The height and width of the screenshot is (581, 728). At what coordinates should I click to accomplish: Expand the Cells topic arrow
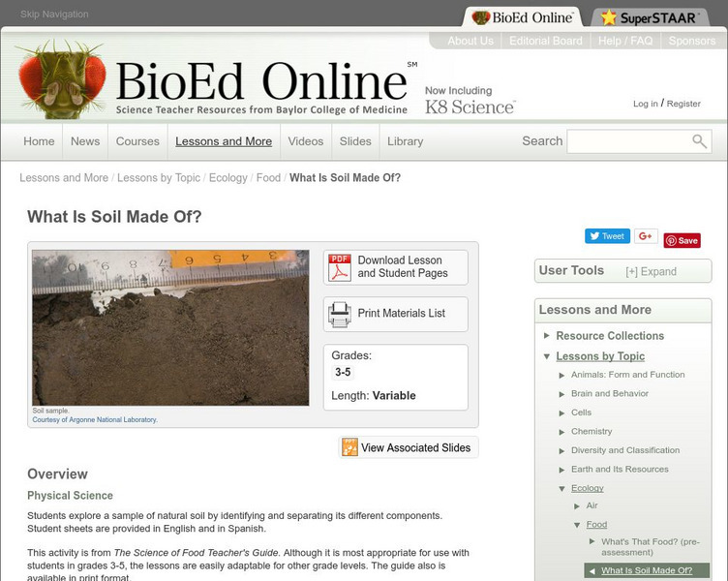(x=561, y=413)
